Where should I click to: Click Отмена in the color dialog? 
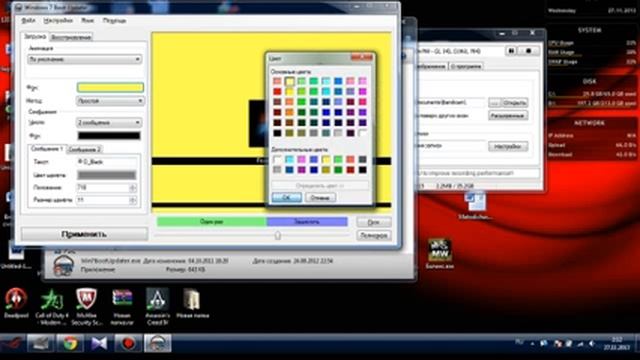[x=320, y=198]
